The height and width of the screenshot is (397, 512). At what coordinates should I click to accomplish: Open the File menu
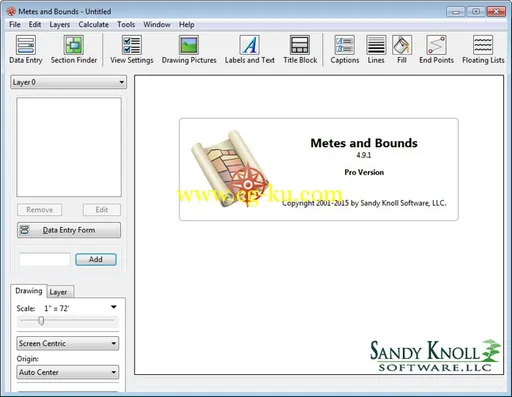(x=15, y=25)
